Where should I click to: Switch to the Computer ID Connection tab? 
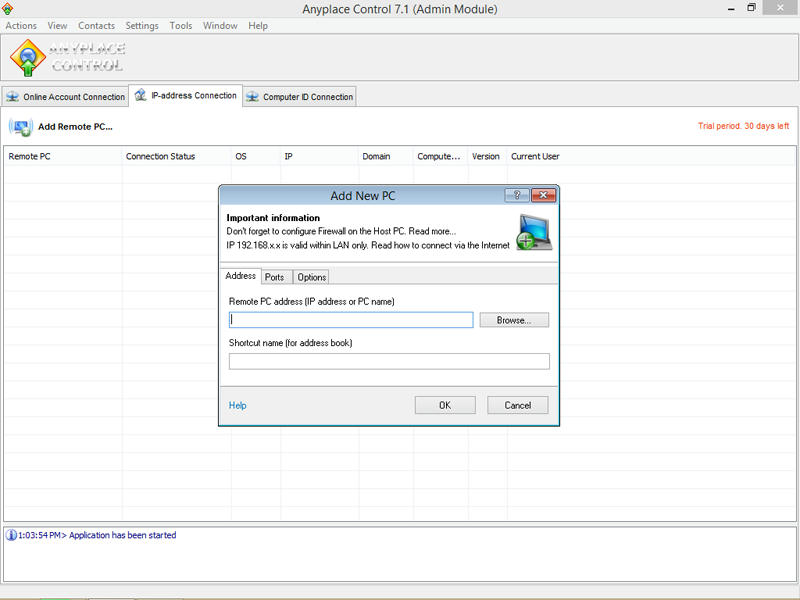click(299, 96)
